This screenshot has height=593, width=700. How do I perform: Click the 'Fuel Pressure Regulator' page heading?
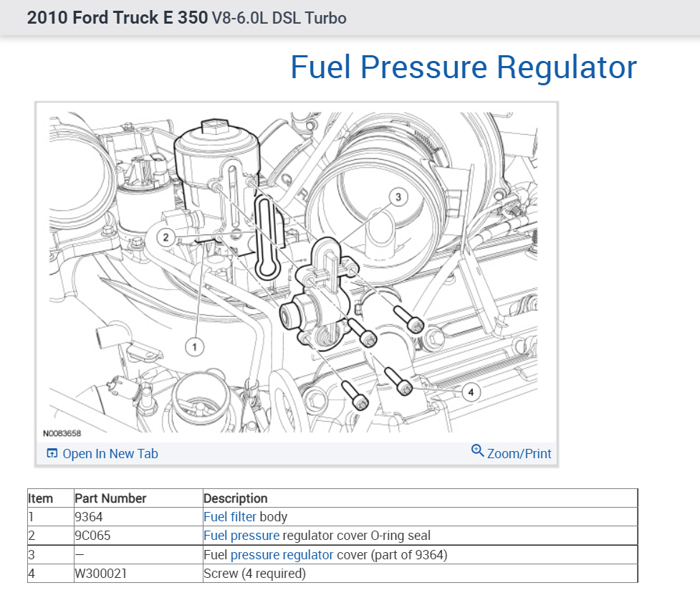[x=464, y=67]
